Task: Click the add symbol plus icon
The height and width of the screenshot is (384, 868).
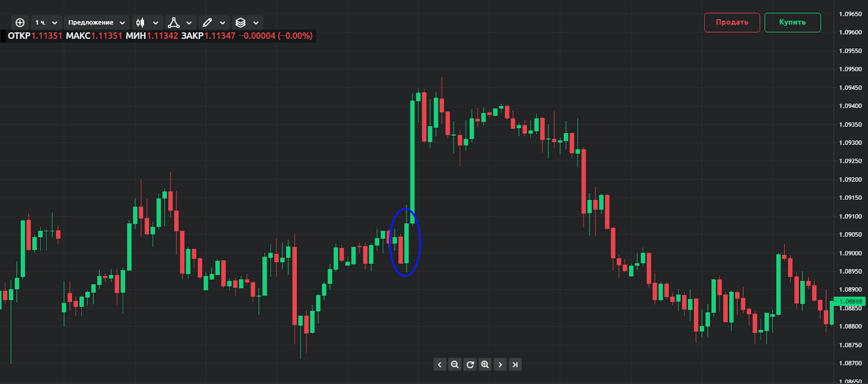Action: [20, 22]
